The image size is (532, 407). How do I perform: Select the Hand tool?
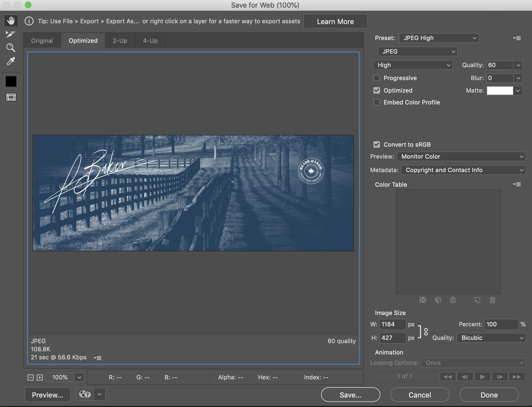(11, 21)
